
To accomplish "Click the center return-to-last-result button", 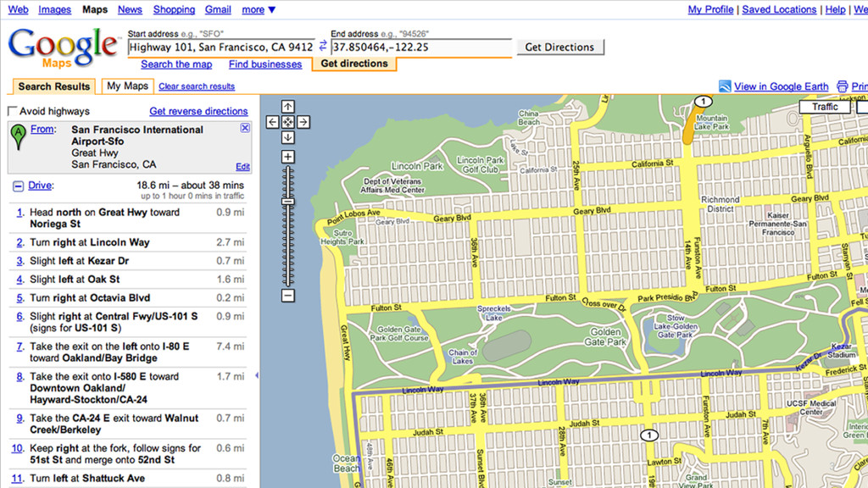I will [288, 122].
